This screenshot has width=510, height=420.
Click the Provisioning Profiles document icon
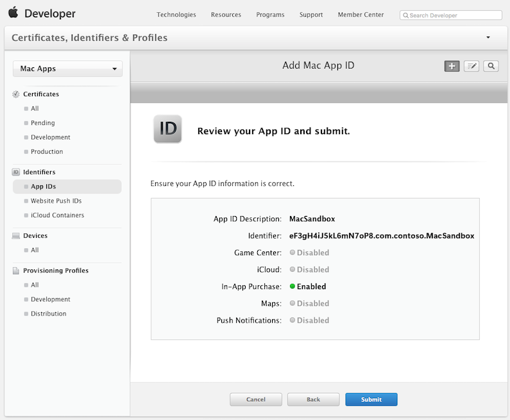pos(16,271)
